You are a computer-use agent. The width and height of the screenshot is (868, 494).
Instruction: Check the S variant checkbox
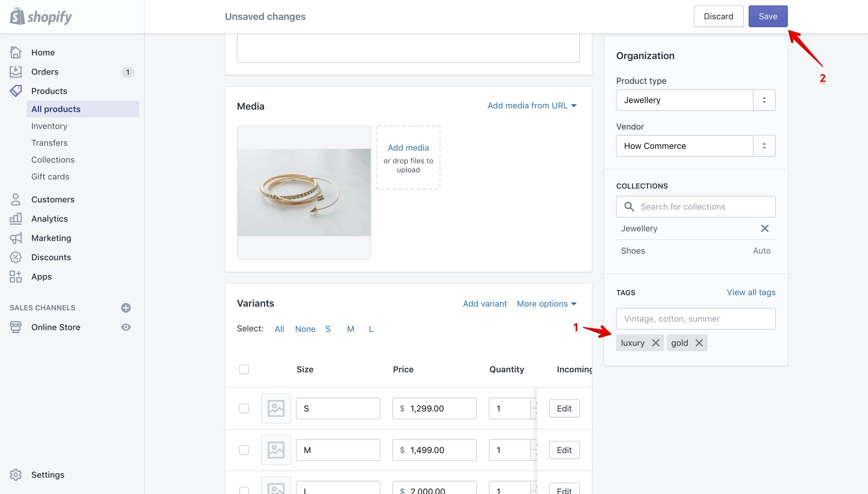coord(244,408)
